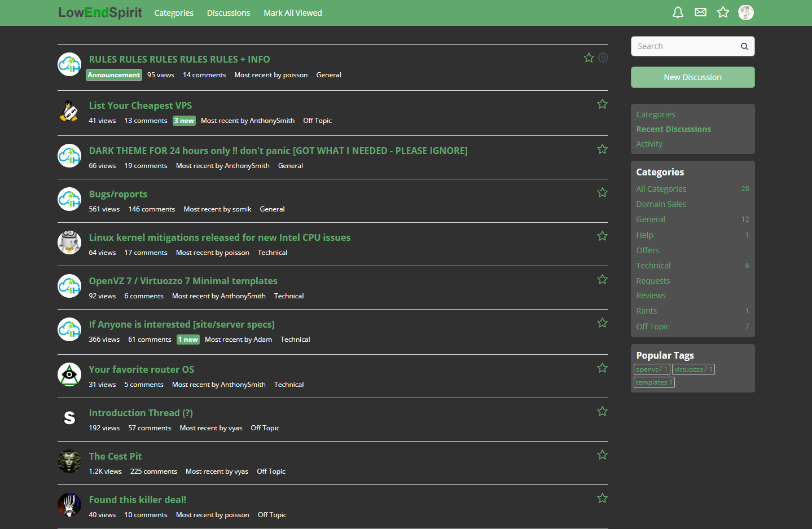Viewport: 812px width, 529px height.
Task: Open bookmarks star in header
Action: 723,12
